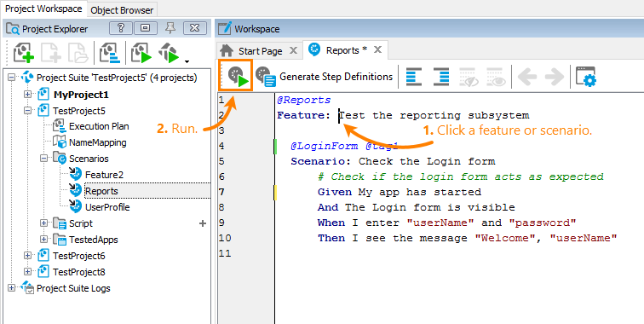Select the TestProject5 project
The height and width of the screenshot is (324, 644).
(79, 111)
